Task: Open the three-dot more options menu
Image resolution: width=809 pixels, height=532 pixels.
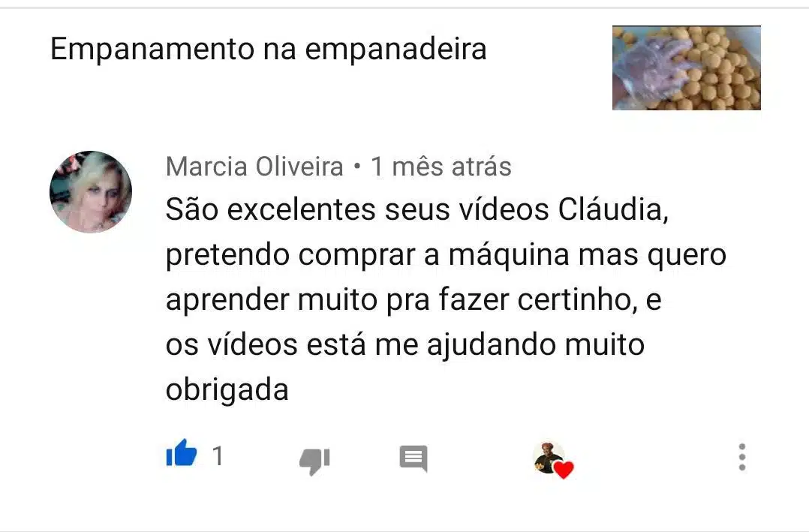Action: coord(742,457)
